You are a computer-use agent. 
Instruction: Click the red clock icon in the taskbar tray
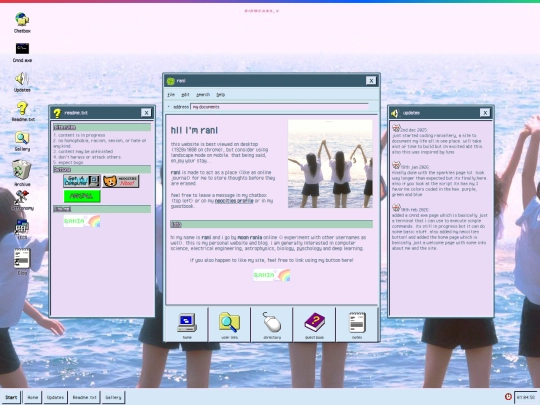coord(508,397)
